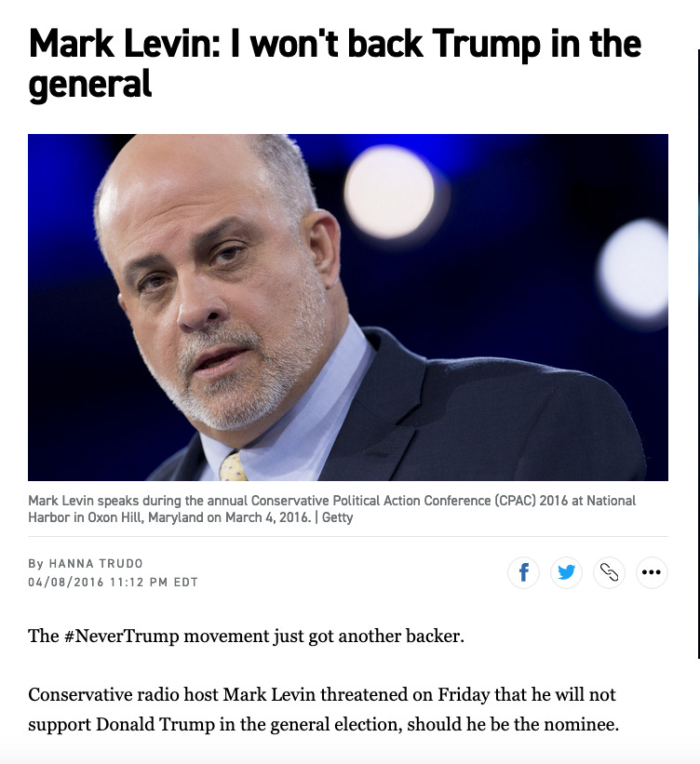The height and width of the screenshot is (764, 700).
Task: Open the Mark Levin CPAC photo
Action: (x=347, y=307)
